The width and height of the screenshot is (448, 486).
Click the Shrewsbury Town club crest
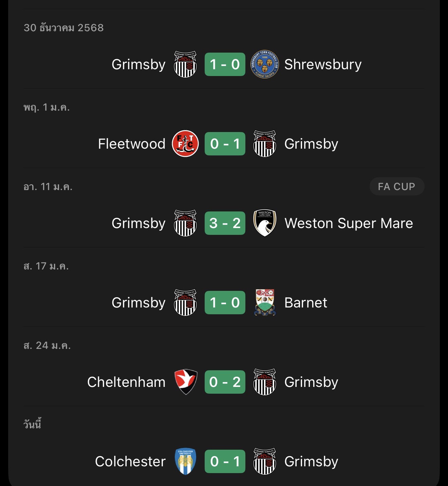point(264,64)
